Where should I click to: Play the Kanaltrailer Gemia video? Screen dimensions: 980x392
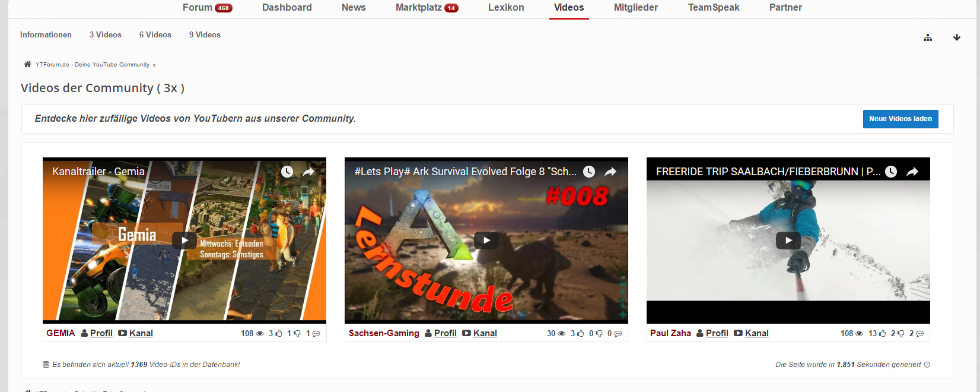click(184, 240)
